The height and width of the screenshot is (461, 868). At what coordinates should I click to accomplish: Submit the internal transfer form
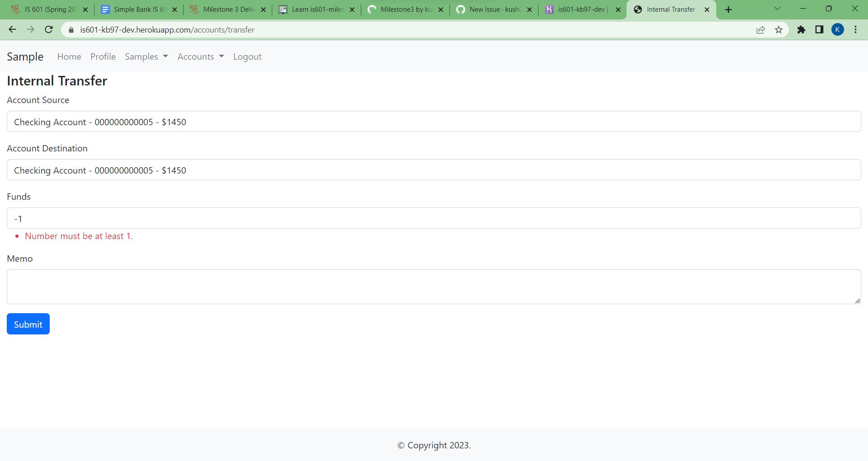(x=28, y=324)
